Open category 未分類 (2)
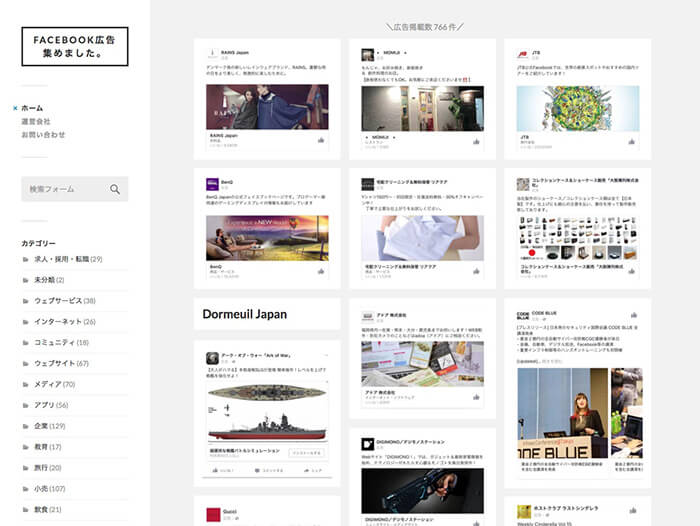 click(49, 280)
